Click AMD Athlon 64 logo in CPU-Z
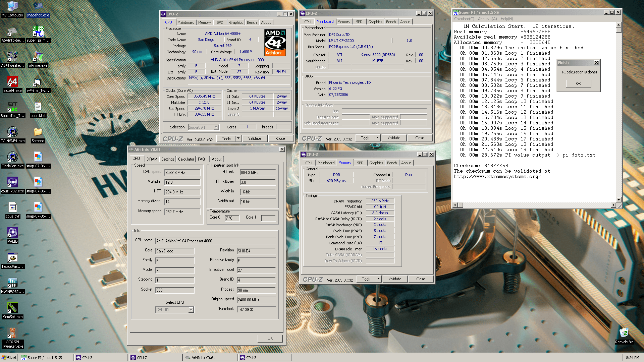This screenshot has width=644, height=362. (275, 43)
